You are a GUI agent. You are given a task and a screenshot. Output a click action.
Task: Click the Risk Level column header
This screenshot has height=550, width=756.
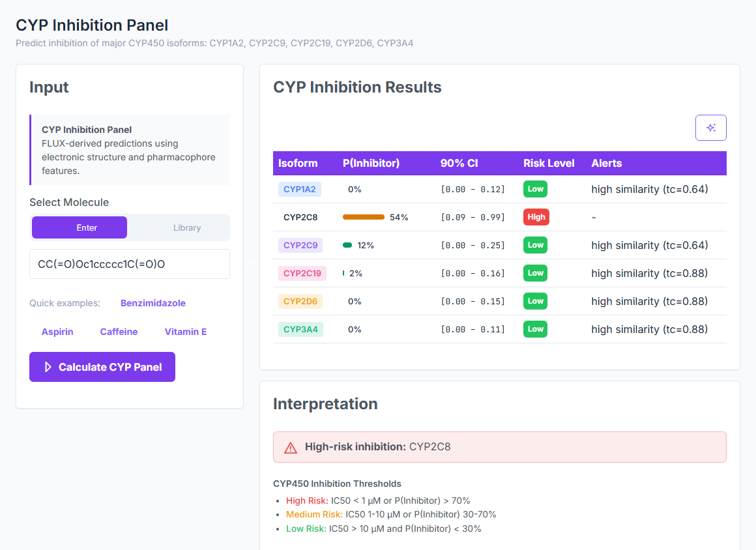pyautogui.click(x=549, y=163)
